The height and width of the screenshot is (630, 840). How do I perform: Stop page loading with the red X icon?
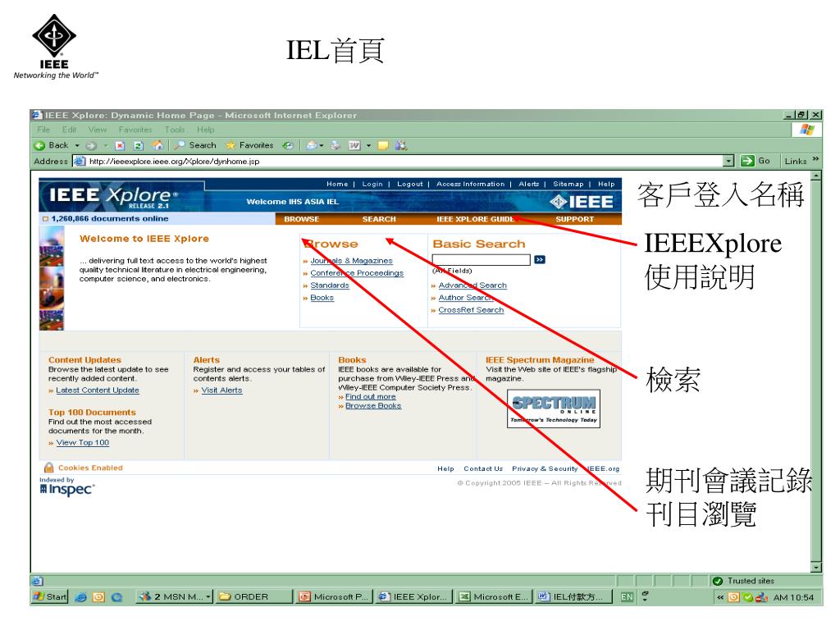coord(120,146)
